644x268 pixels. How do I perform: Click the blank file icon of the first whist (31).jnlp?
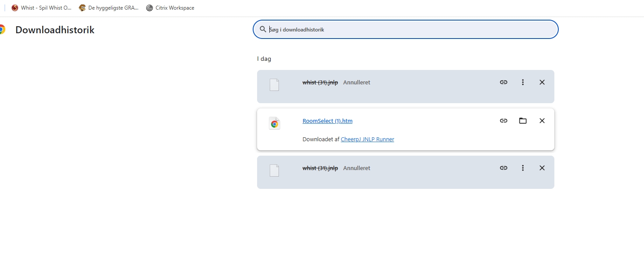click(x=274, y=85)
